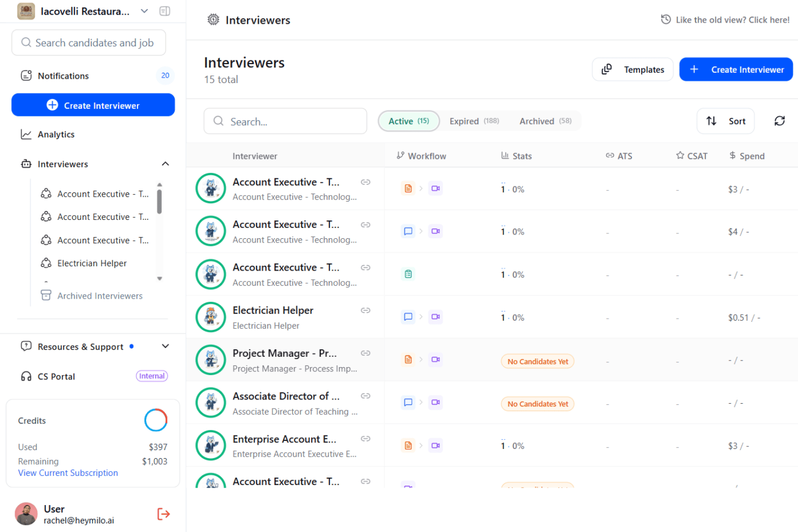Switch to the Expired (188) tab
Image resolution: width=798 pixels, height=532 pixels.
click(x=474, y=121)
